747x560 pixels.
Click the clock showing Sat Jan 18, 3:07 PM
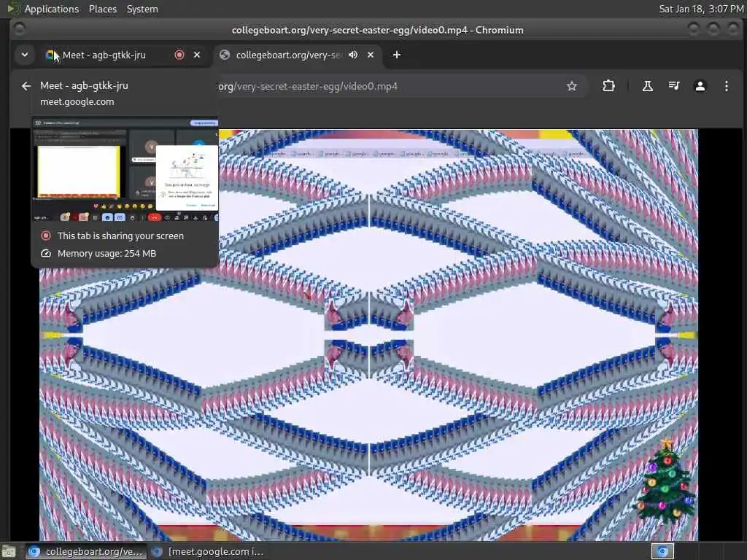[x=701, y=9]
